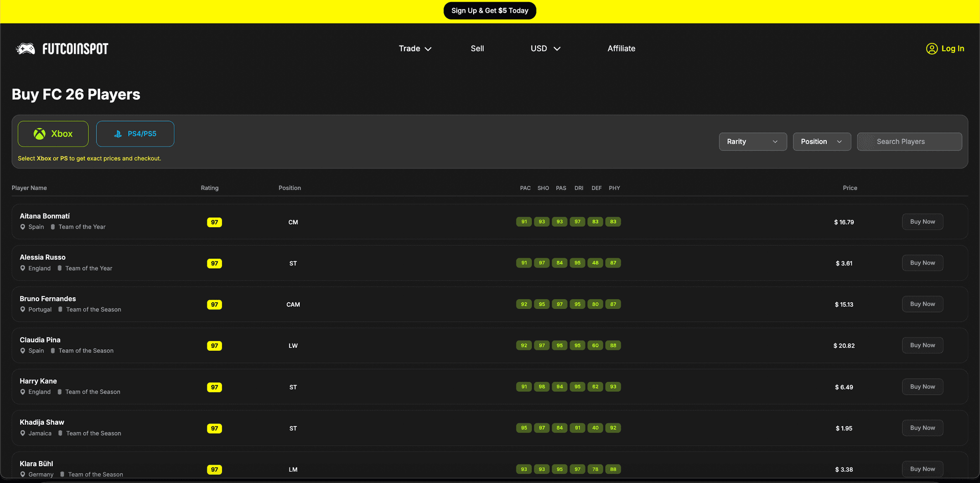Click player name Bruno Fernandes

coord(48,299)
